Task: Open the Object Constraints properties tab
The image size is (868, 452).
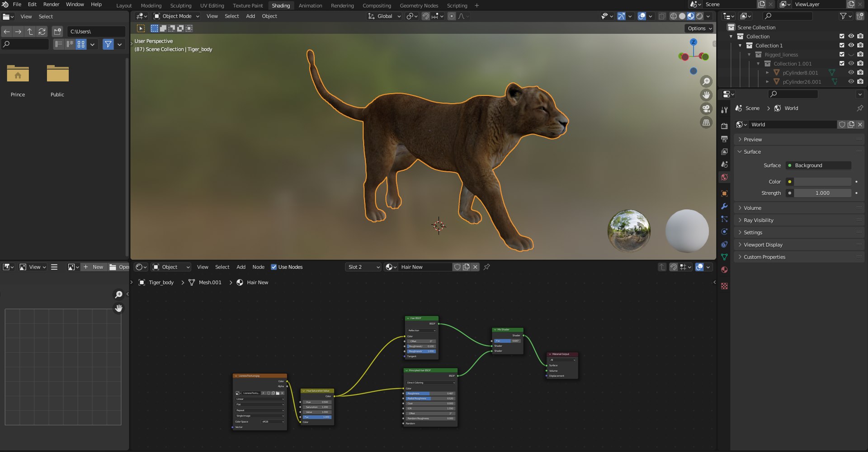Action: pos(724,244)
